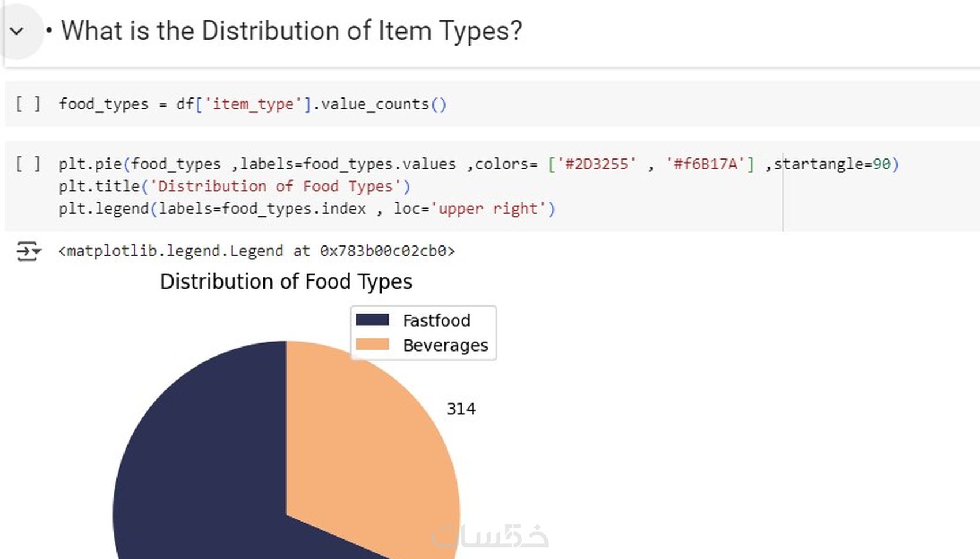Collapse the Distribution of Item Types section
This screenshot has height=559, width=980.
click(x=17, y=31)
